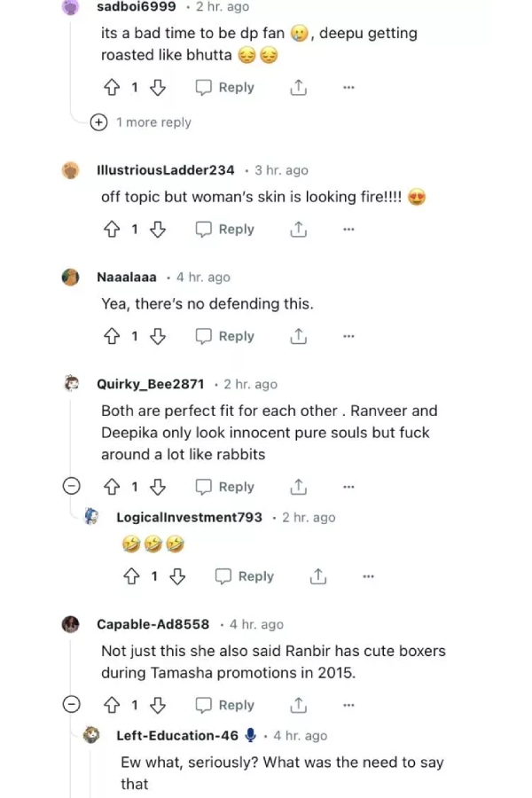Upvote Naaalaaa's comment
The height and width of the screenshot is (798, 532).
[x=112, y=337]
